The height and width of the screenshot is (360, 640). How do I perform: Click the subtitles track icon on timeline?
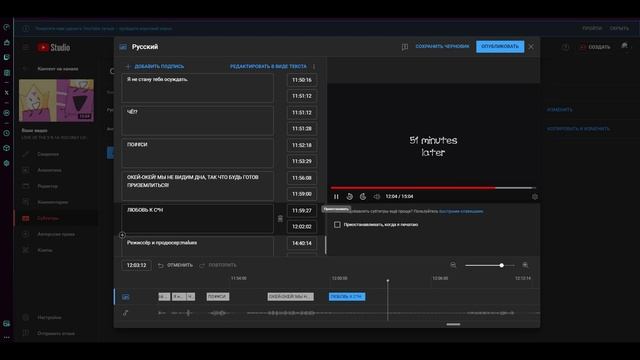[x=125, y=297]
